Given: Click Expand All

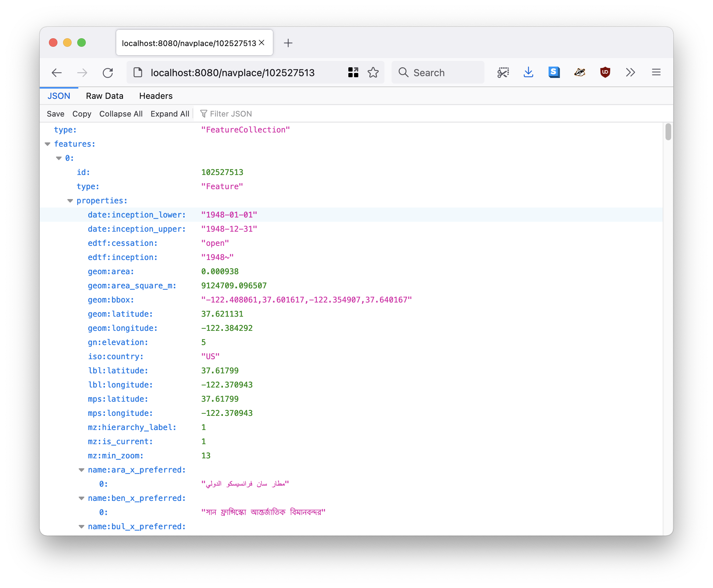Looking at the screenshot, I should pos(170,114).
